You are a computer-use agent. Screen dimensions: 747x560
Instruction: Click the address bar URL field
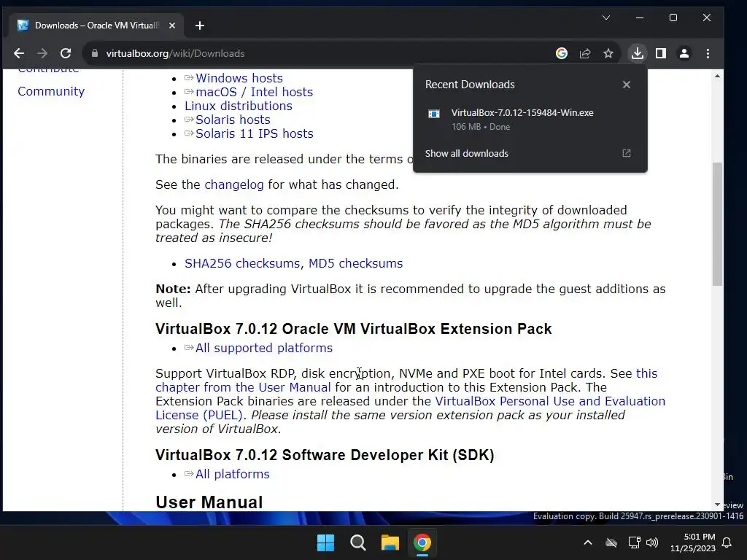click(314, 53)
